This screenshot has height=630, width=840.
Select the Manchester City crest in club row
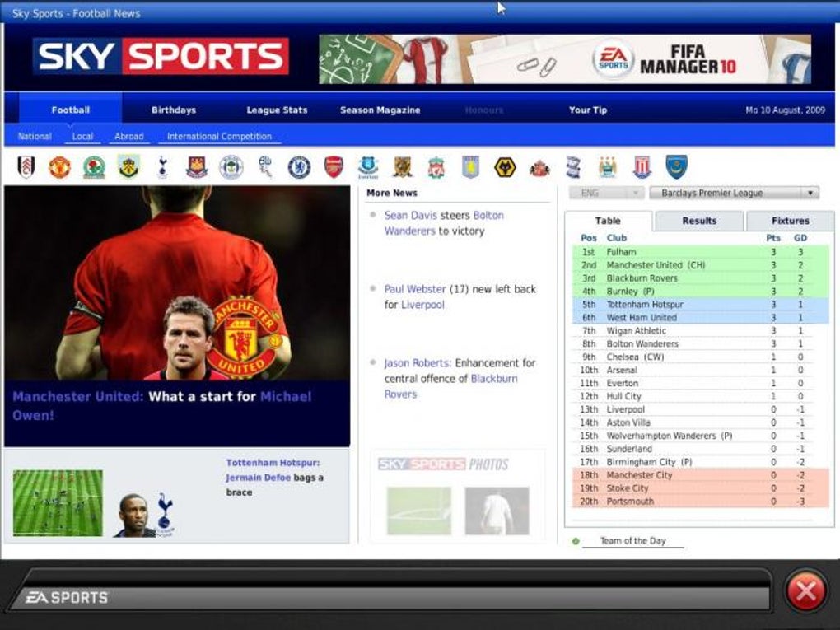pos(608,167)
